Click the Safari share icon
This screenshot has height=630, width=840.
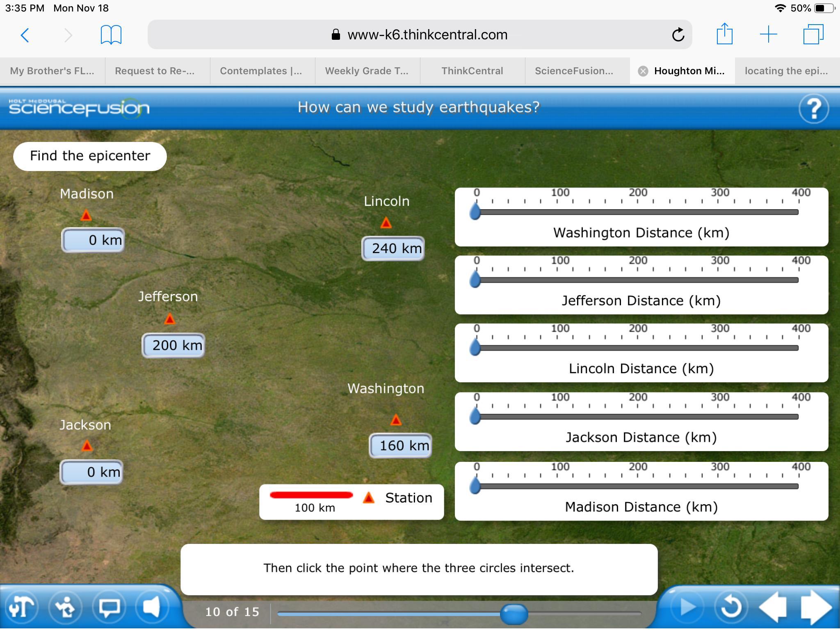coord(725,34)
